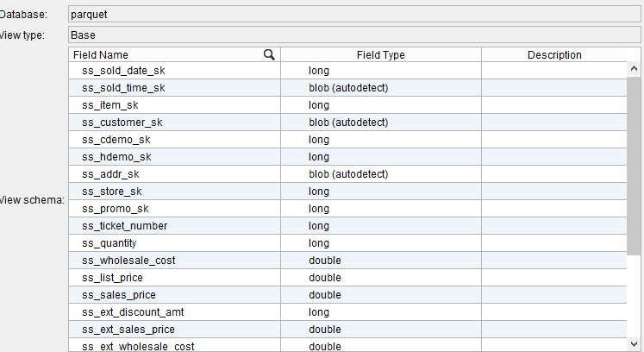Select the ss_customer_sk field name
644x352 pixels.
tap(122, 123)
